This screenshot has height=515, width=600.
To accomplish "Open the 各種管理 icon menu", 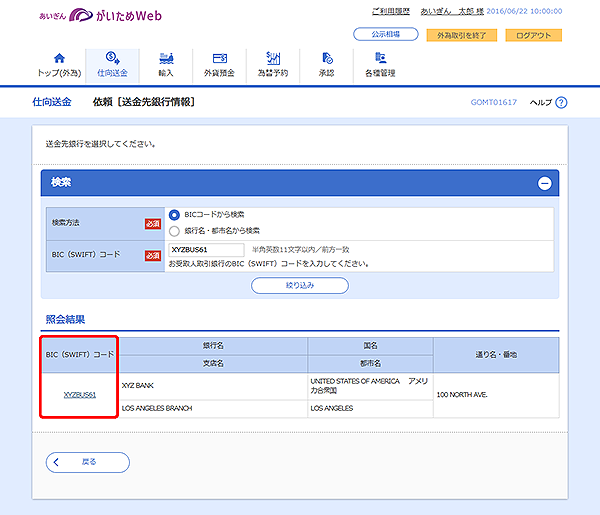I will coord(380,58).
